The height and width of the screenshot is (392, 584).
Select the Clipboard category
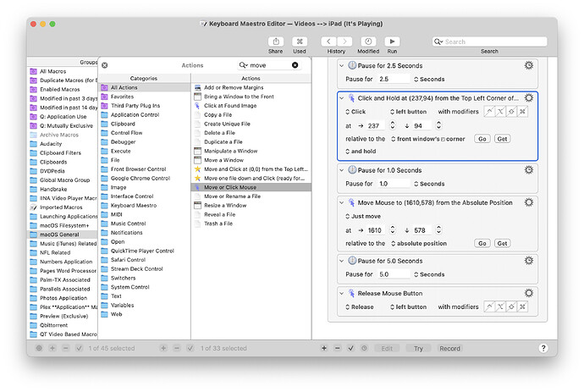[x=145, y=124]
